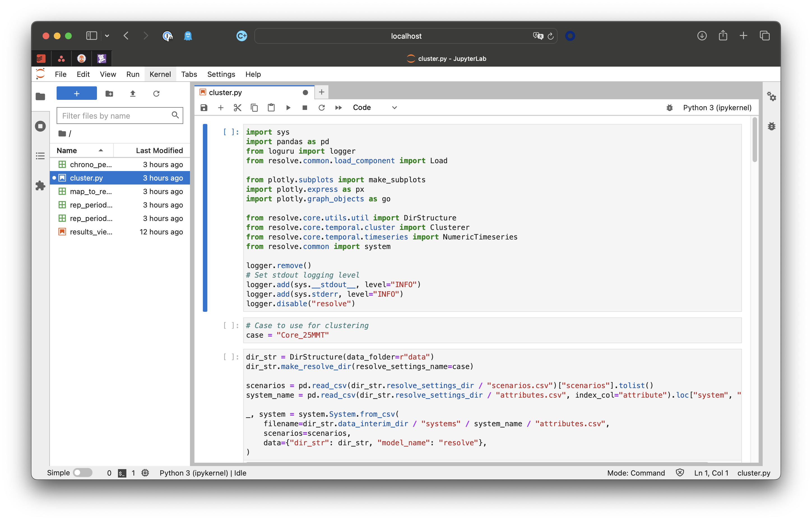This screenshot has height=521, width=812.
Task: Open the Extension Manager puzzle icon
Action: click(40, 185)
